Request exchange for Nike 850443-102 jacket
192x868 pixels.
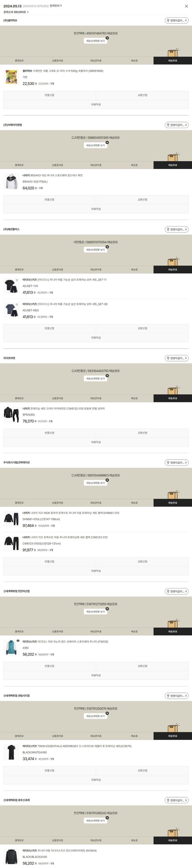[142, 200]
